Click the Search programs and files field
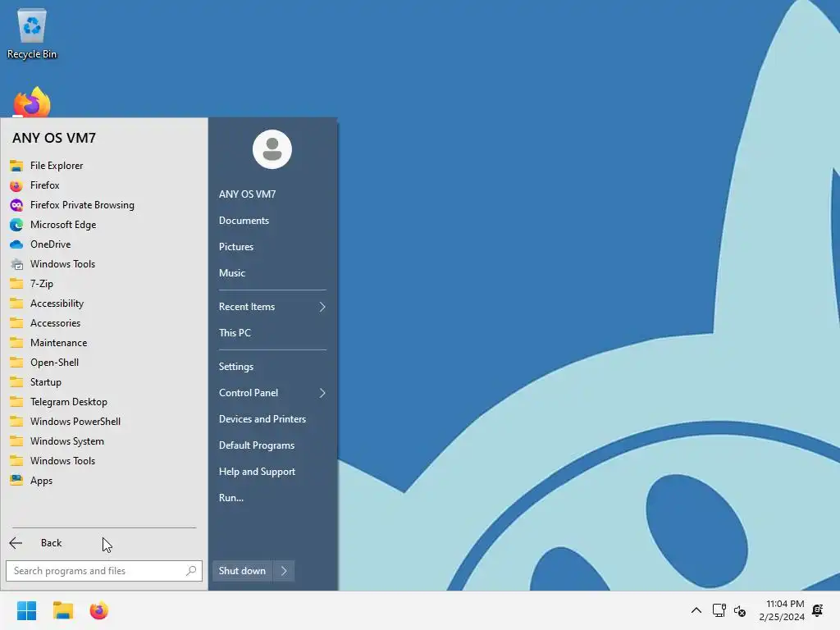This screenshot has width=840, height=630. tap(104, 571)
